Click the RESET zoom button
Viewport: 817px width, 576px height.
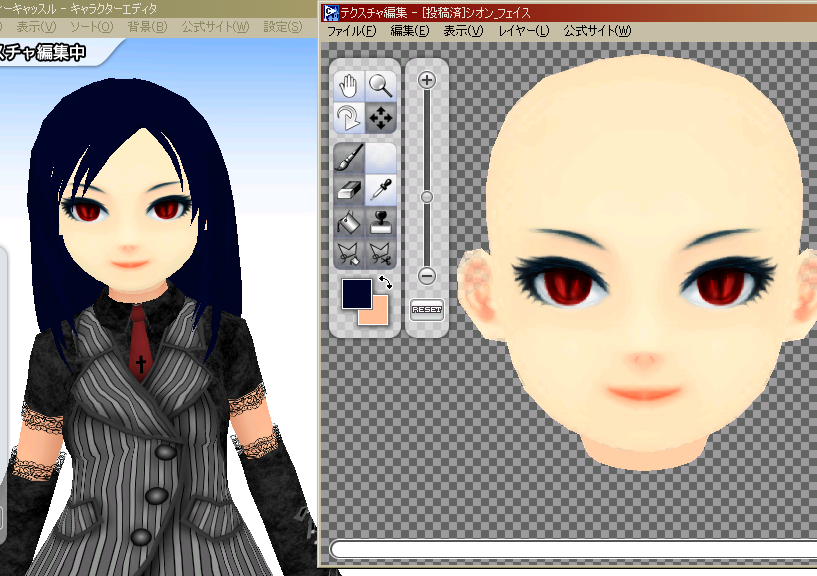427,310
